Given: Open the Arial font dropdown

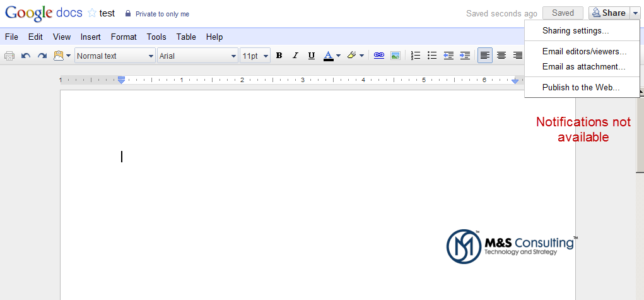Looking at the screenshot, I should (x=197, y=56).
